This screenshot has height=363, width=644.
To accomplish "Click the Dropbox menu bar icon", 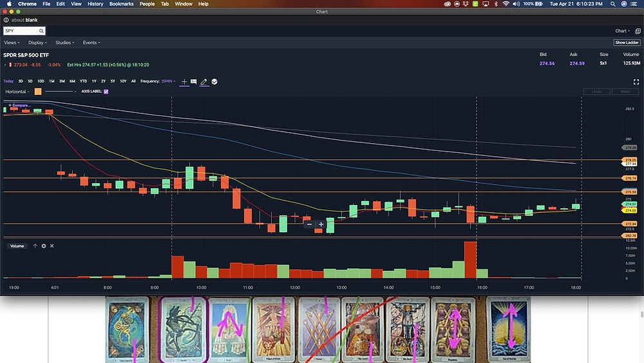I will (x=466, y=4).
